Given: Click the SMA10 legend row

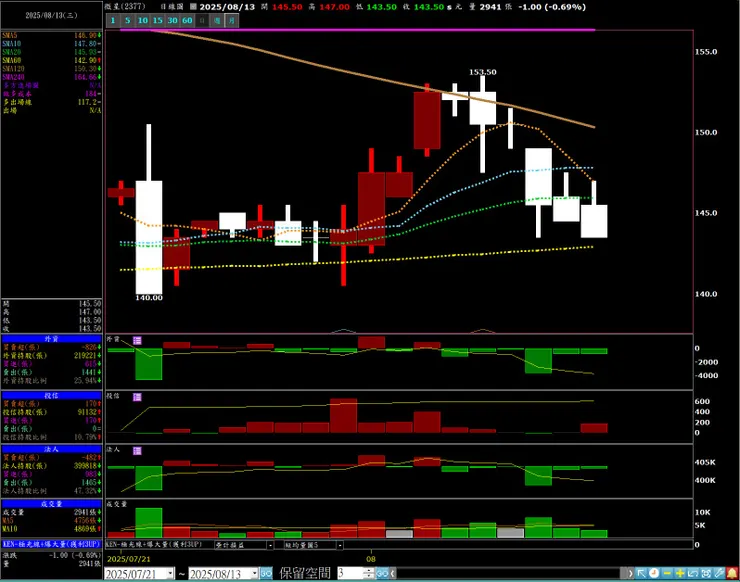Looking at the screenshot, I should 51,43.
